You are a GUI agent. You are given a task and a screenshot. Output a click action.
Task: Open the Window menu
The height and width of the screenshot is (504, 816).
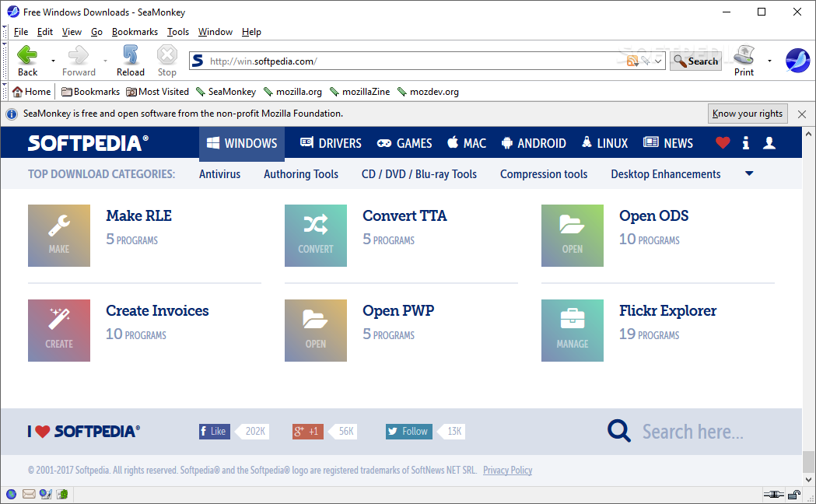215,32
